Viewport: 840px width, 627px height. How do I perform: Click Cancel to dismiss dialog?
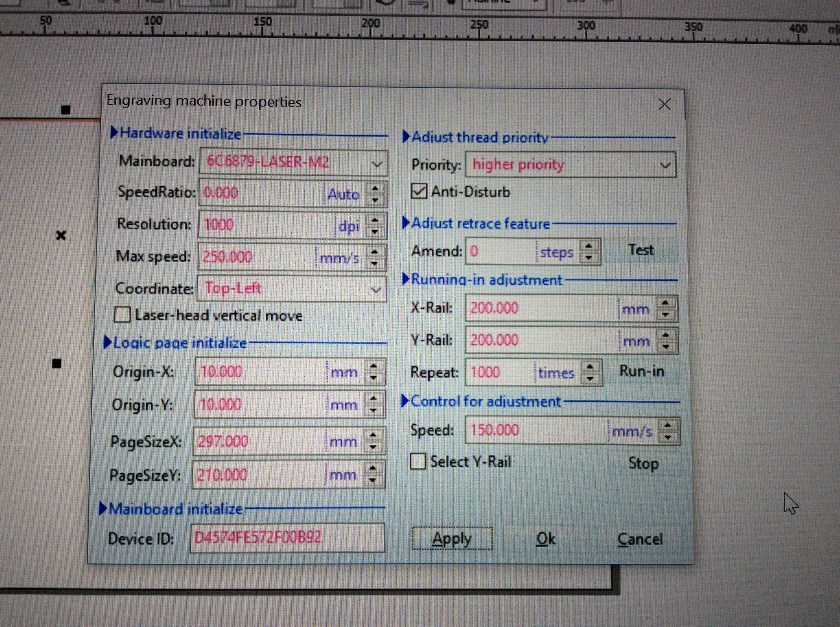coord(640,539)
